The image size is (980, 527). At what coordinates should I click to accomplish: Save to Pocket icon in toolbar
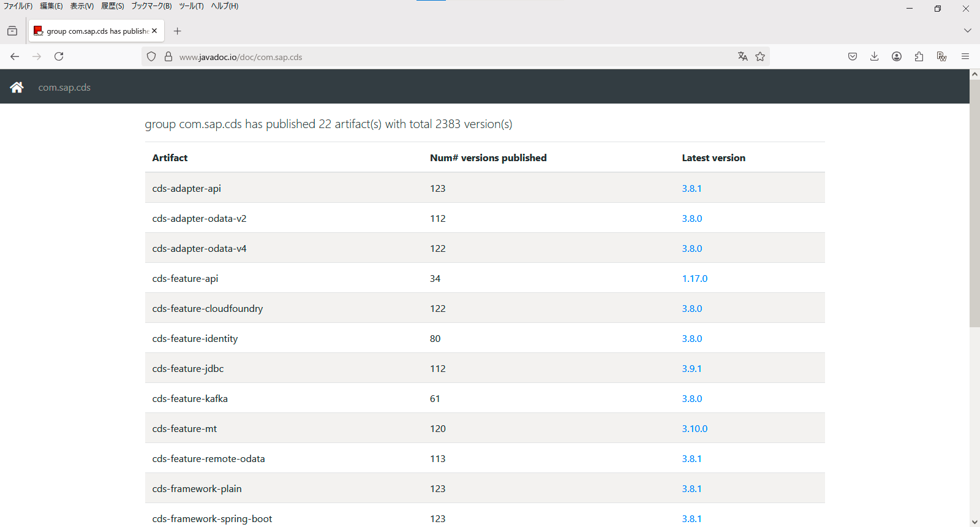click(x=853, y=56)
